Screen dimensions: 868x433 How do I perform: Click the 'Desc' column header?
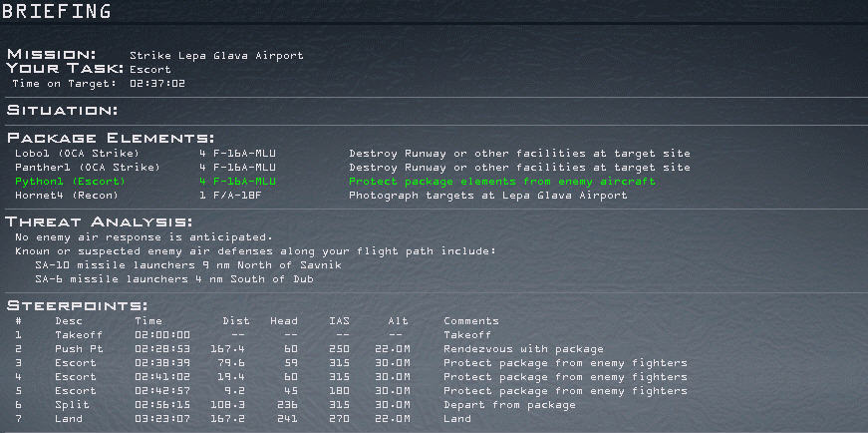click(x=69, y=321)
